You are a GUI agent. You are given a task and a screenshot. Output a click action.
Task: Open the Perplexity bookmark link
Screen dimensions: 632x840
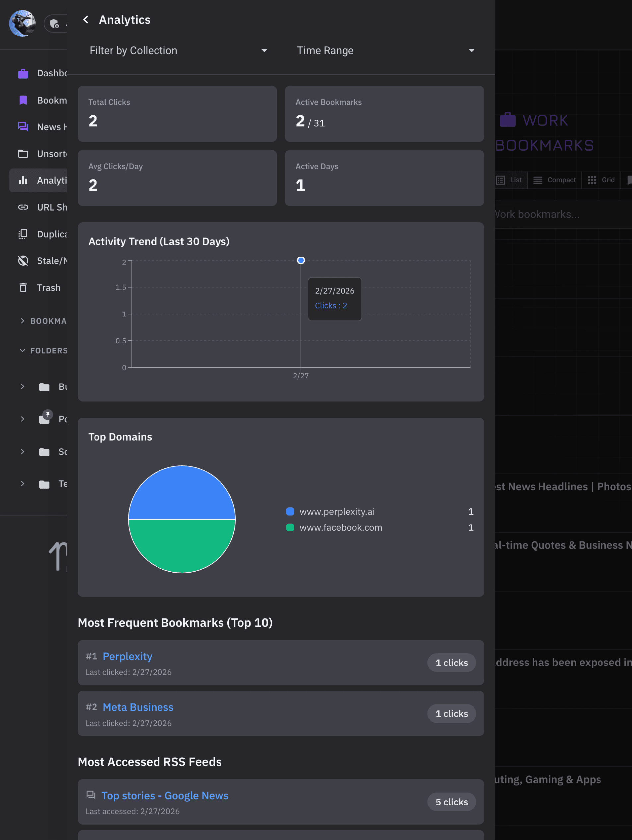tap(127, 656)
